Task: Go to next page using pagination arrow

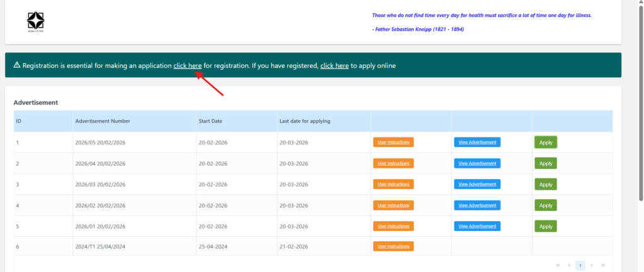Action: 591,266
